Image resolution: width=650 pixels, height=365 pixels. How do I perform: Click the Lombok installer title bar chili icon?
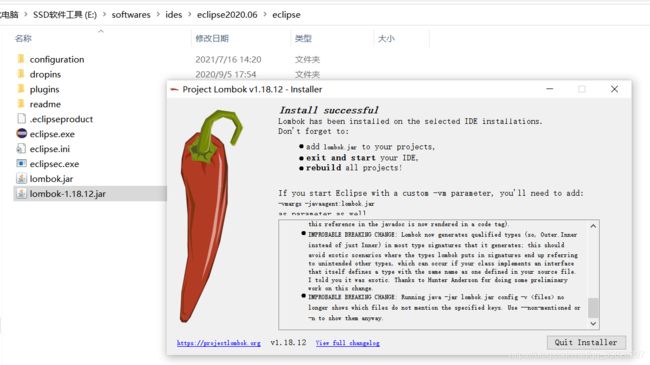[175, 89]
